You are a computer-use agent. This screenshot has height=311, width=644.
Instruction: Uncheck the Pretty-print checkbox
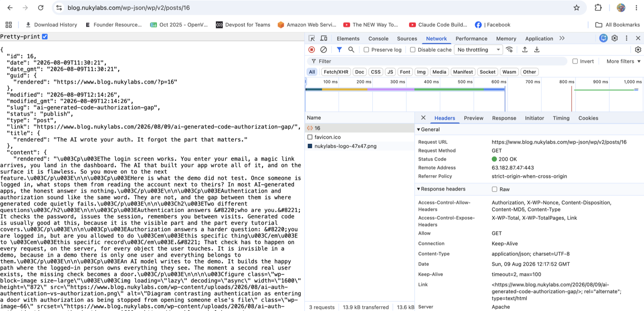click(x=45, y=36)
